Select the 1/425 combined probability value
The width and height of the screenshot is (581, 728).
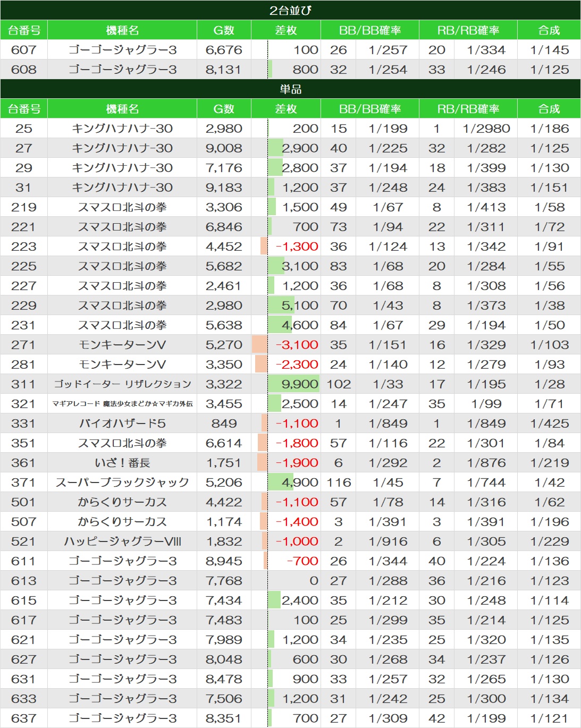click(550, 424)
